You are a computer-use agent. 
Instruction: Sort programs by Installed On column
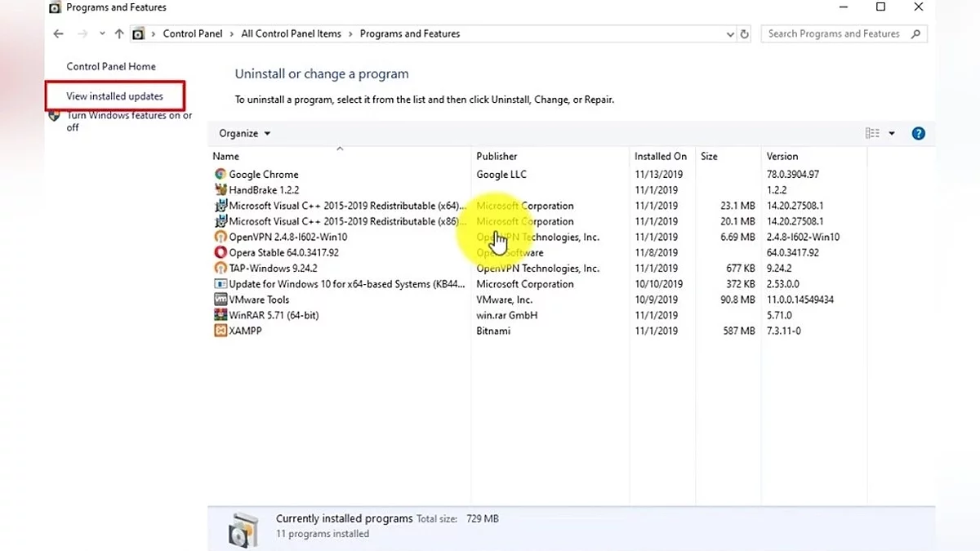[660, 156]
